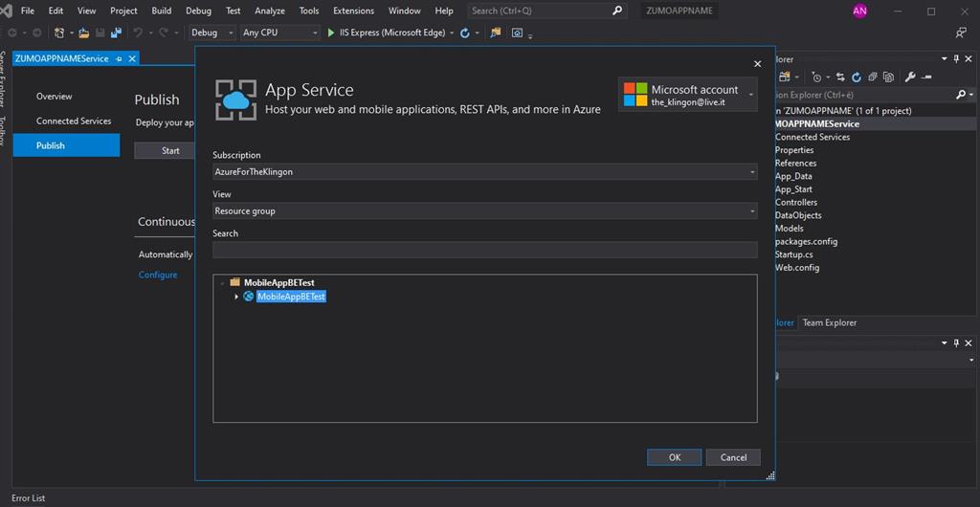Click Solution Explorer Refresh icon
The width and height of the screenshot is (980, 507).
point(857,77)
